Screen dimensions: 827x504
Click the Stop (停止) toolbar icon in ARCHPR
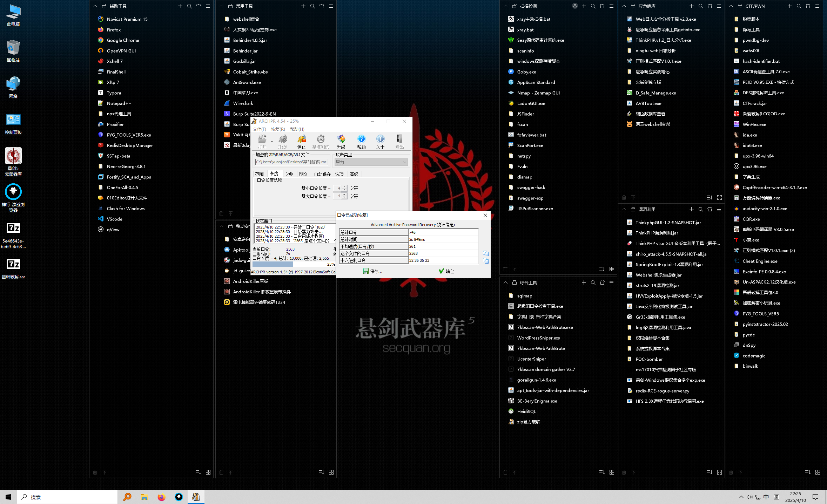[x=301, y=141]
